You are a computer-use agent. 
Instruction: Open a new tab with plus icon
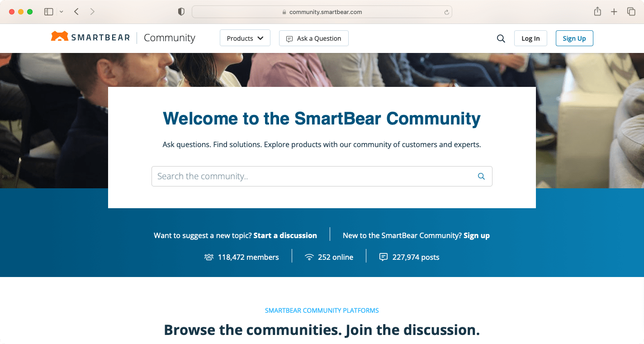click(614, 12)
